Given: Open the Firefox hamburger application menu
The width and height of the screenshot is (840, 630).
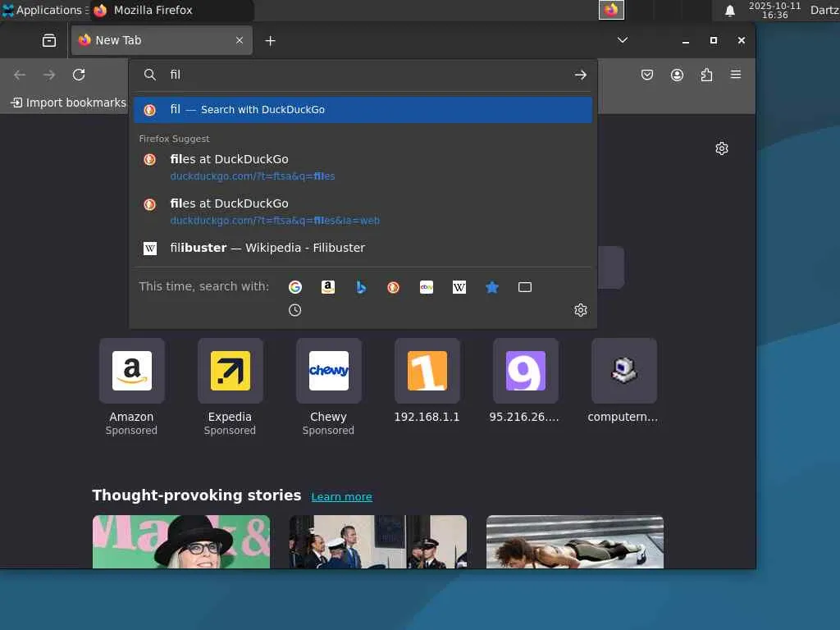Looking at the screenshot, I should (x=736, y=75).
